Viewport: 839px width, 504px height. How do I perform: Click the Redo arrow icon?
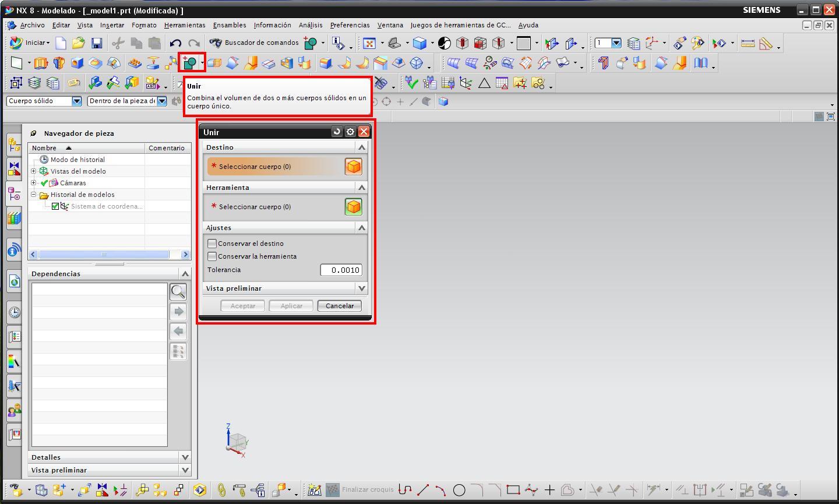(194, 43)
